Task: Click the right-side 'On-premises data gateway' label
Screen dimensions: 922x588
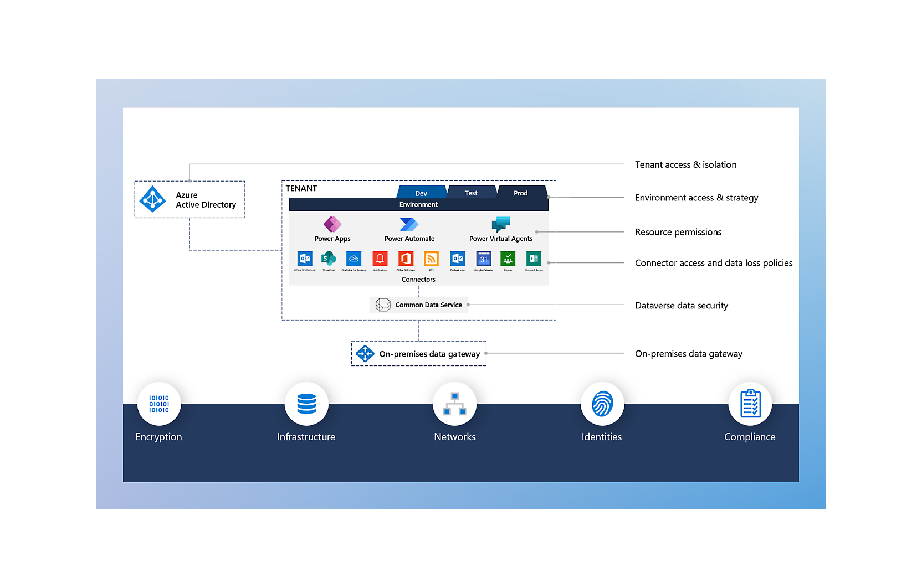Action: [x=689, y=354]
